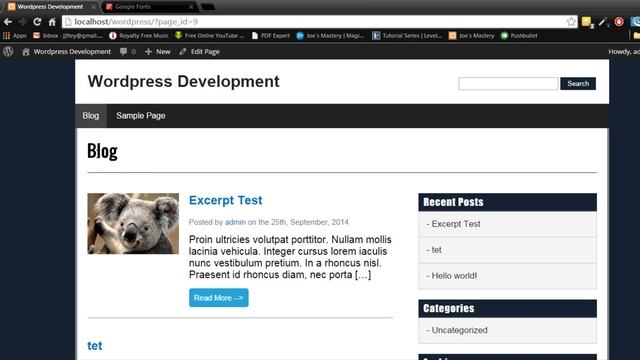Open the Excerpt Test post title
The height and width of the screenshot is (360, 640).
(x=225, y=200)
